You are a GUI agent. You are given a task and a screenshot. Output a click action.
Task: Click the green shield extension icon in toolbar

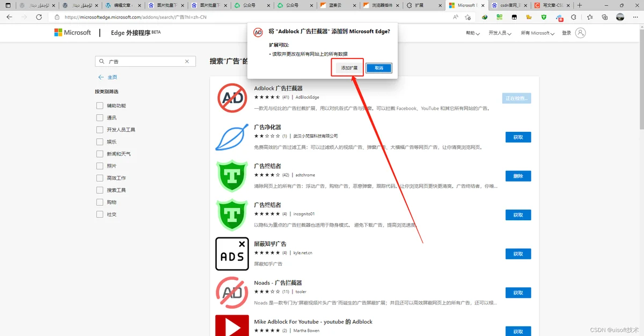(544, 17)
